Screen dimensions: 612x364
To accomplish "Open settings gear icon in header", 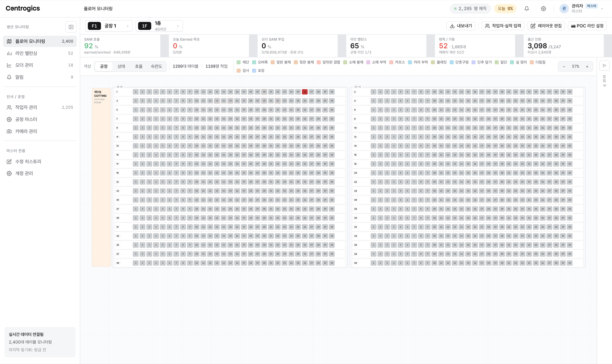I will pos(543,9).
